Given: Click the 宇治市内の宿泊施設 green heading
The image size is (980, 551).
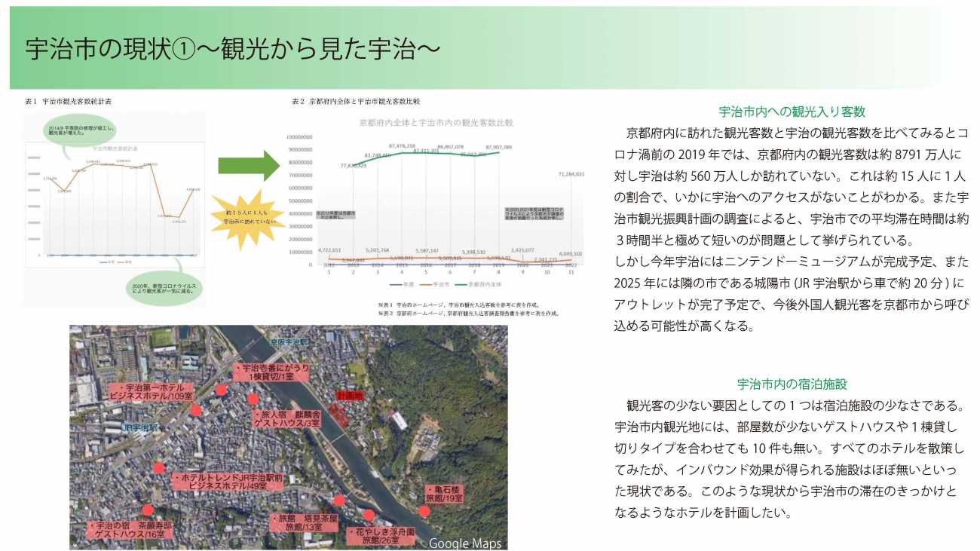Looking at the screenshot, I should point(791,384).
